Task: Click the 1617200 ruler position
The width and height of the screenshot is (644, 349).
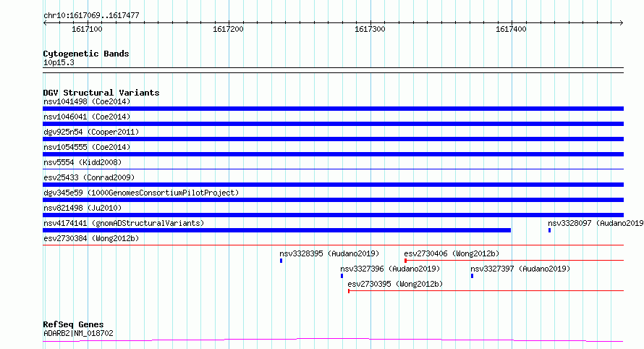Action: [x=228, y=29]
